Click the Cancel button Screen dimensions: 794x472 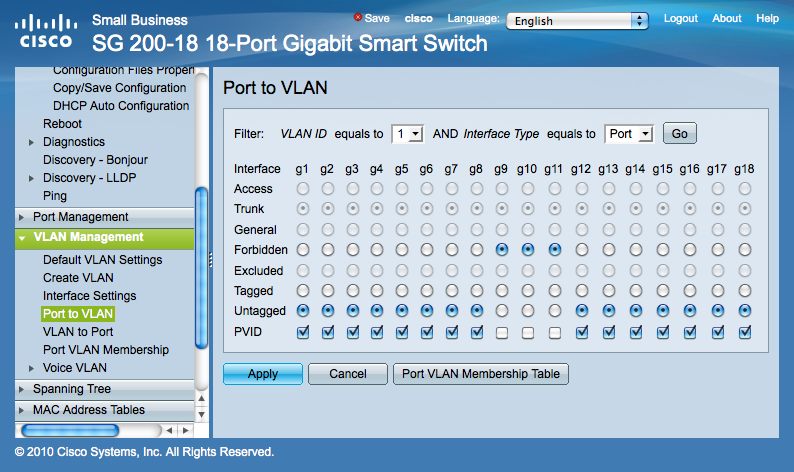[348, 374]
